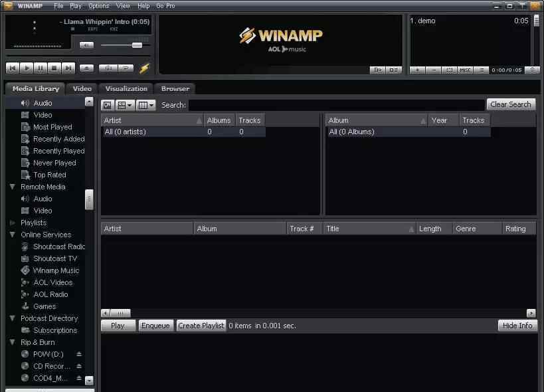Viewport: 544px width, 392px height.
Task: Collapse the Online Services section
Action: [x=13, y=235]
